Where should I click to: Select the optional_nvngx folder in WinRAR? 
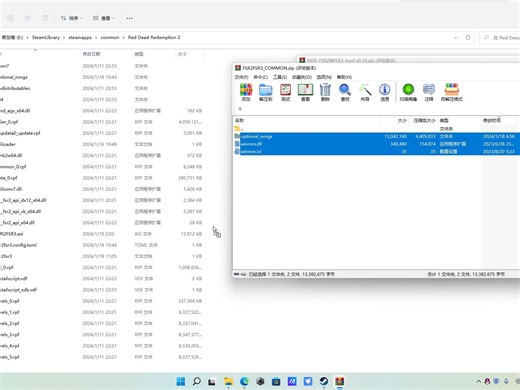tap(376, 136)
